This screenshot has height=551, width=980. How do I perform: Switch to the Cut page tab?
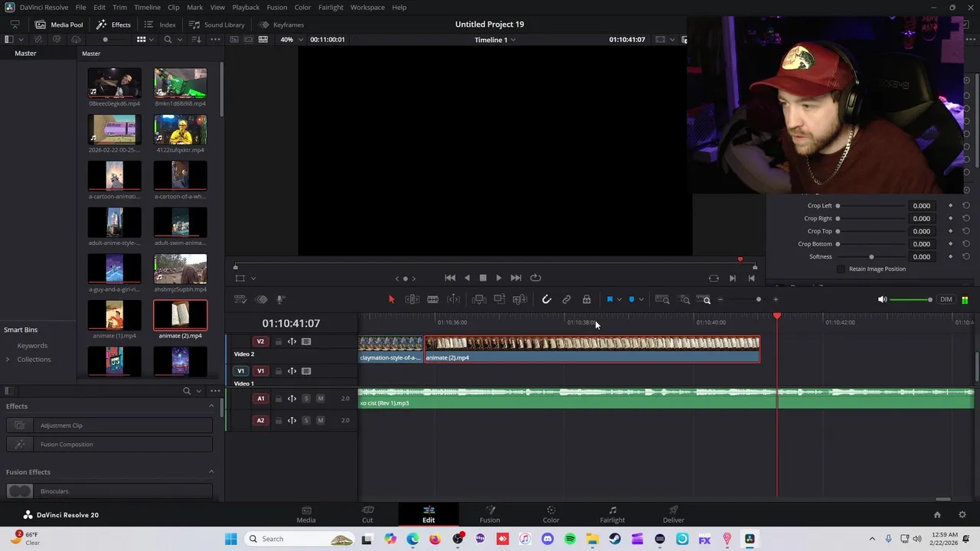point(367,514)
